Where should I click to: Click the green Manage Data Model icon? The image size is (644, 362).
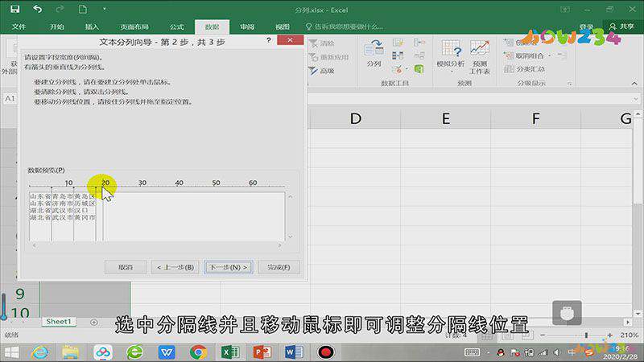(x=419, y=69)
